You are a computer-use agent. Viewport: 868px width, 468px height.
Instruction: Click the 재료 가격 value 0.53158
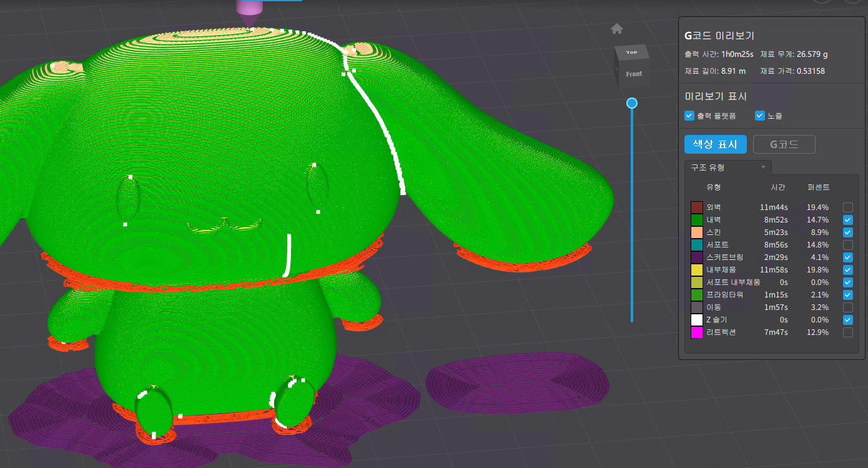[811, 71]
